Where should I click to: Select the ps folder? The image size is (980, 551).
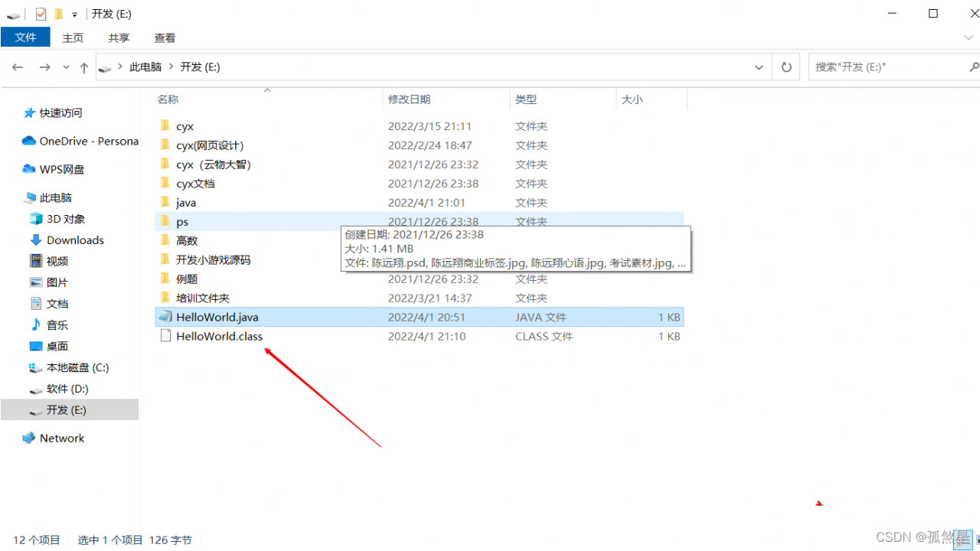[182, 222]
